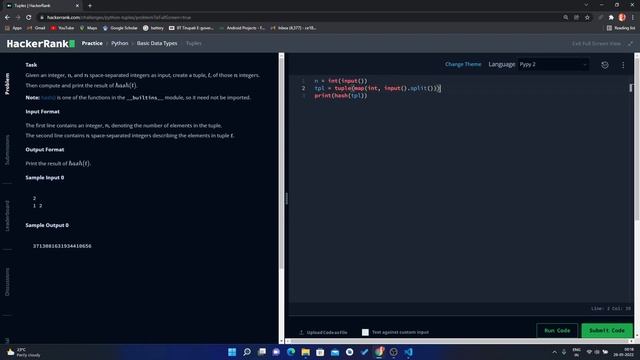Viewport: 640px width, 360px height.
Task: Bookmark this page with star icon
Action: click(587, 18)
